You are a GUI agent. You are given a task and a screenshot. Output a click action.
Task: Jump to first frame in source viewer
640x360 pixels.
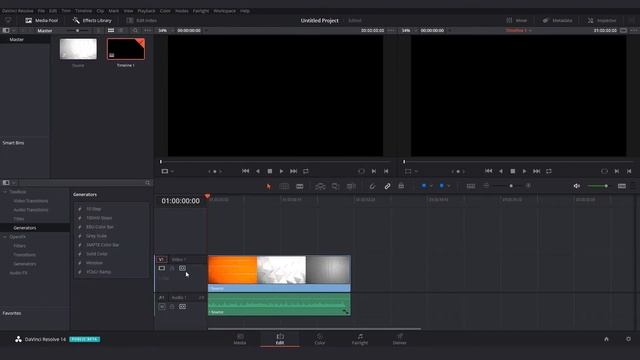point(245,171)
